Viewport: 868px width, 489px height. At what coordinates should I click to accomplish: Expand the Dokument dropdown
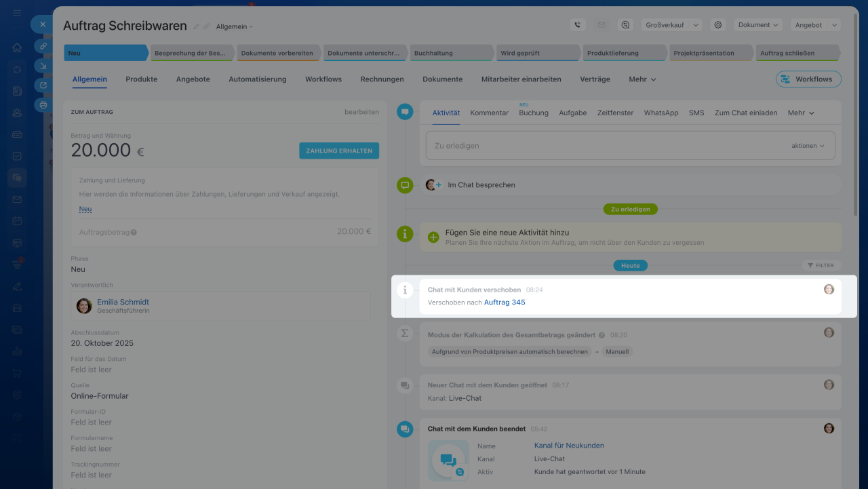coord(758,25)
